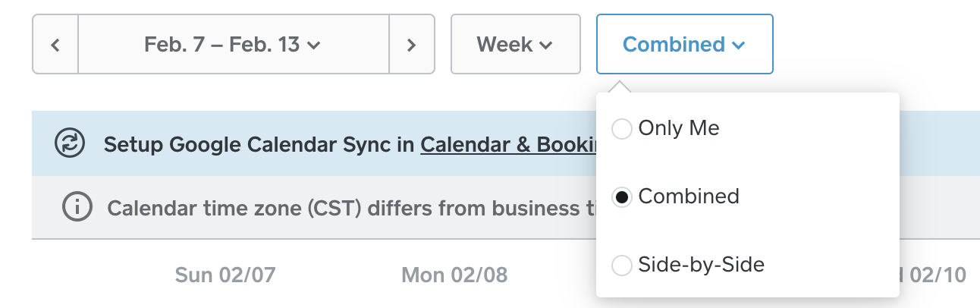Click the Setup Google Calendar Sync text

click(x=258, y=143)
